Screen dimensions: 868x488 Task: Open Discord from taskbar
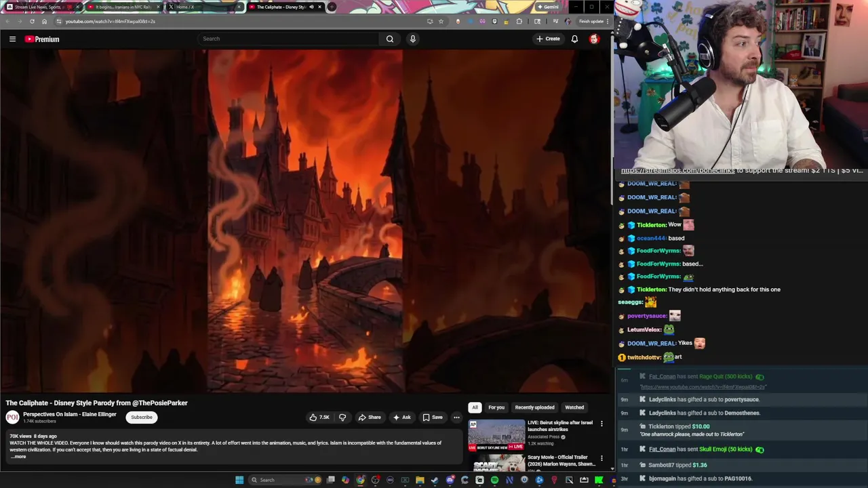(450, 480)
